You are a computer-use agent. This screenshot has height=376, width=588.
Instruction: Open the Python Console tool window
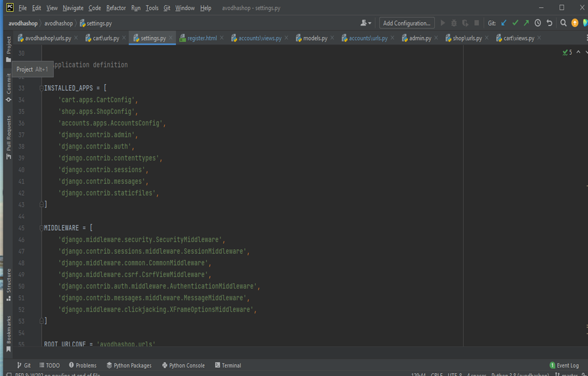(183, 365)
